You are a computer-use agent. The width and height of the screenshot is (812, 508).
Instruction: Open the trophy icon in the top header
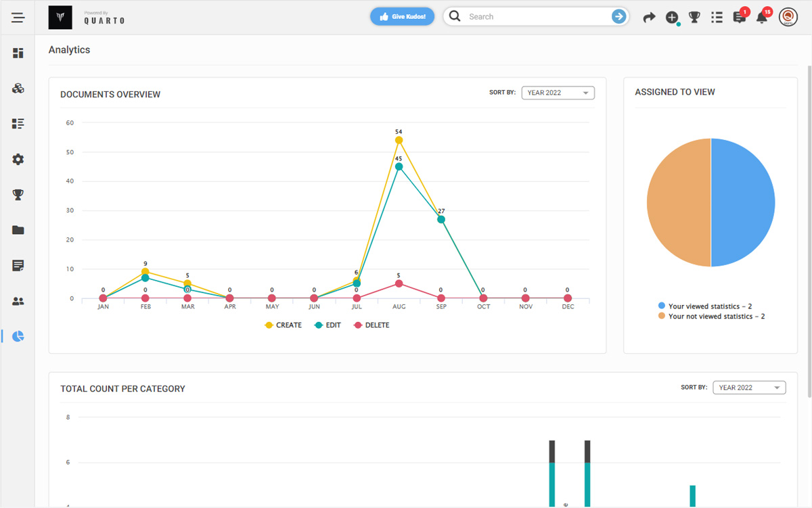[694, 18]
